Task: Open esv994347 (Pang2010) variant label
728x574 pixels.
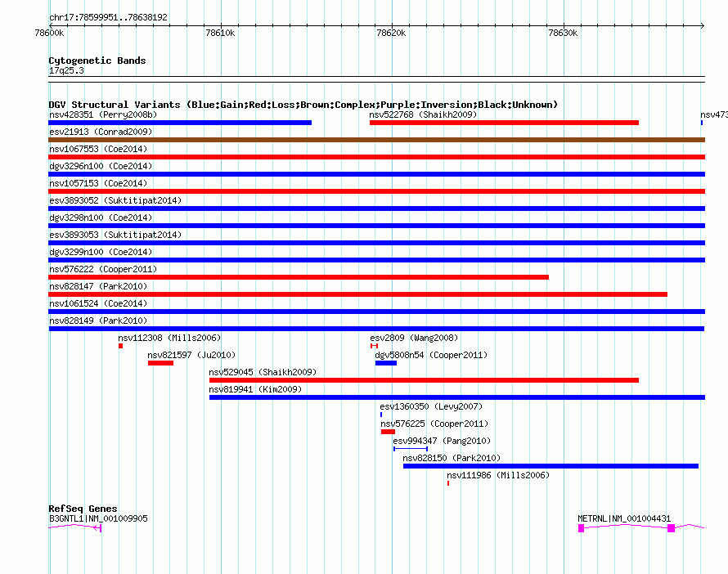Action: pyautogui.click(x=442, y=441)
